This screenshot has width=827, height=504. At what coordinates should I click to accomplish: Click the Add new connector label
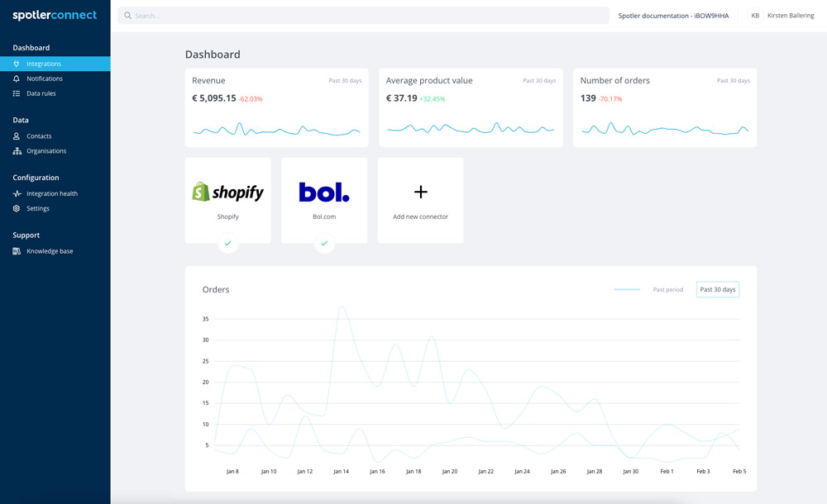[x=420, y=216]
